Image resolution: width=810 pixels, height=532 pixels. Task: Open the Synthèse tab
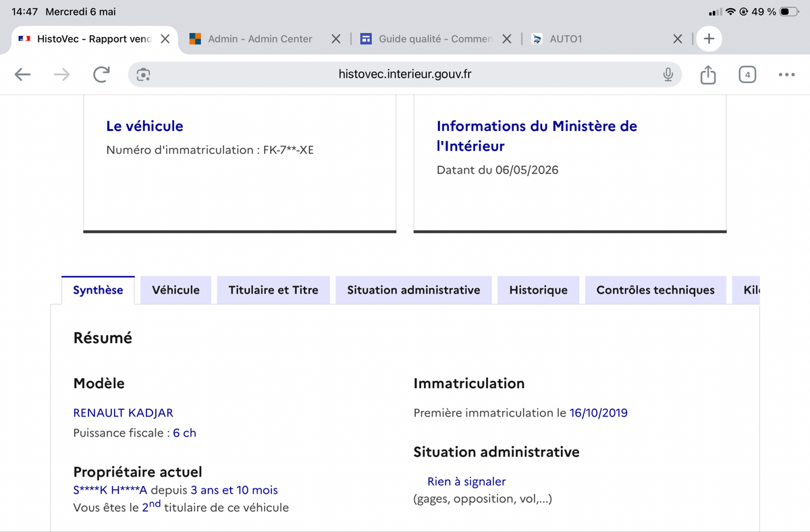(x=98, y=290)
